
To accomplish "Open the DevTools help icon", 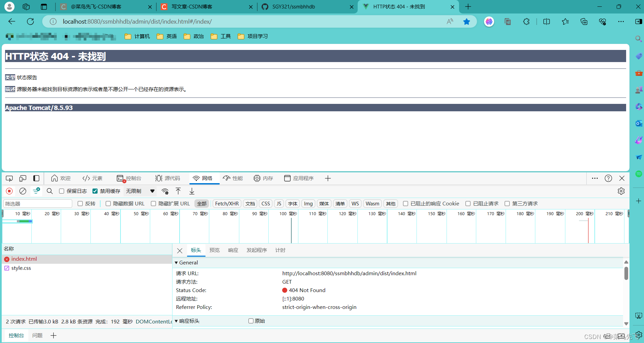I will pos(608,178).
